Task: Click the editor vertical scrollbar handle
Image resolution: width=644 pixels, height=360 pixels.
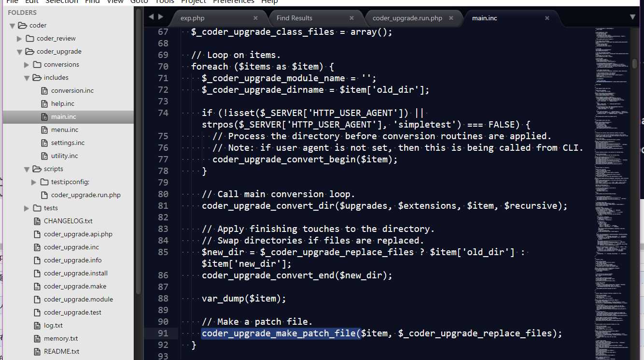Action: [635, 63]
